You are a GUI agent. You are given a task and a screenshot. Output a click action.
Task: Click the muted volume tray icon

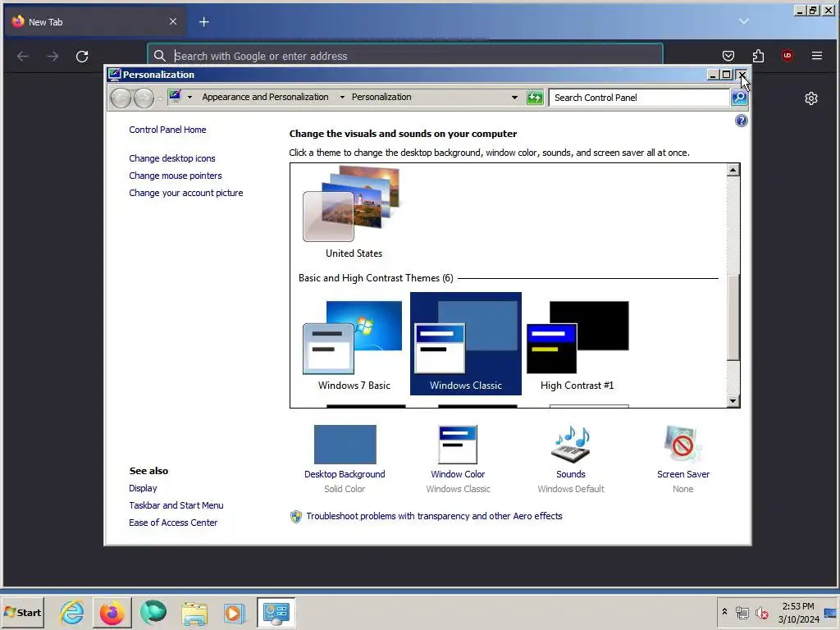coord(761,613)
